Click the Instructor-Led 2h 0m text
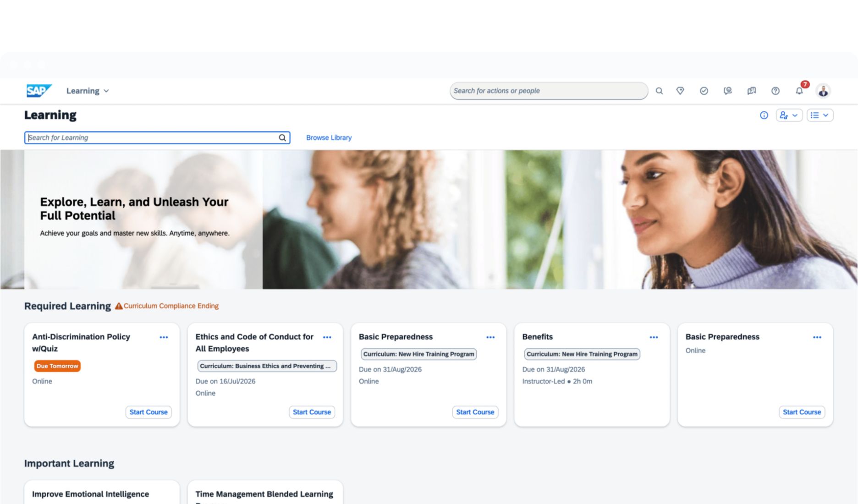Viewport: 858px width, 504px height. 557,381
